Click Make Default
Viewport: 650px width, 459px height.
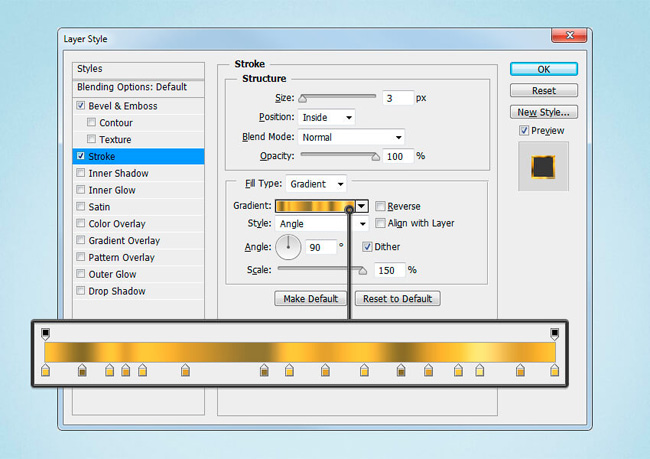click(x=310, y=299)
